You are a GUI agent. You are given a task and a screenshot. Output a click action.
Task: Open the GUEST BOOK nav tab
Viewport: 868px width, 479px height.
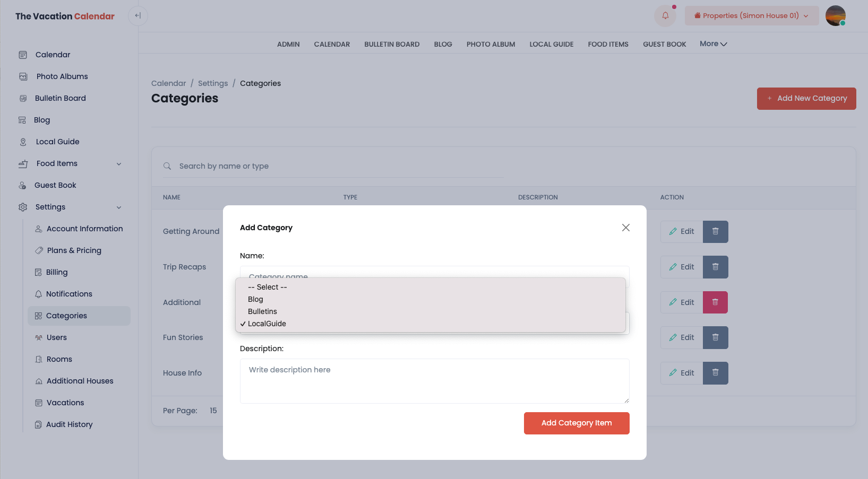(x=664, y=45)
